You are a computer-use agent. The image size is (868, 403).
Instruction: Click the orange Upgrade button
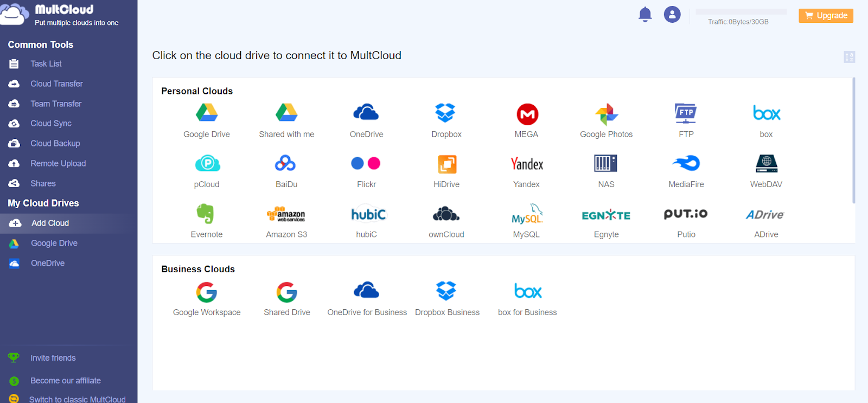coord(826,16)
